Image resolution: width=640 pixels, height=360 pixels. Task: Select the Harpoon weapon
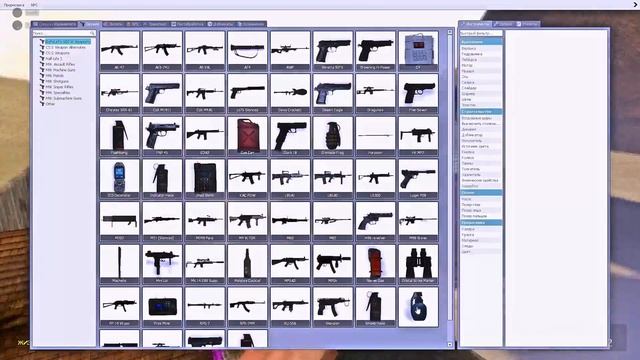pyautogui.click(x=376, y=136)
